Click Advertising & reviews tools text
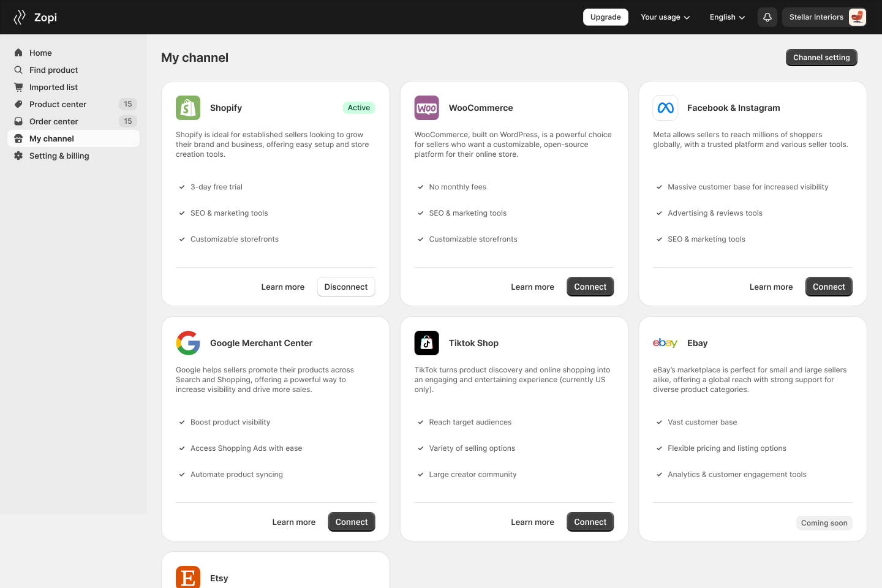 [715, 213]
